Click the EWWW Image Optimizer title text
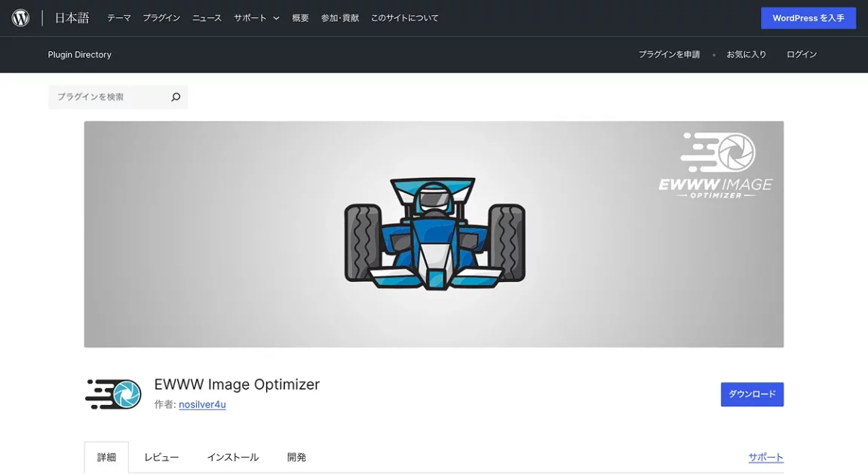Viewport: 868px width, 475px height. [237, 385]
